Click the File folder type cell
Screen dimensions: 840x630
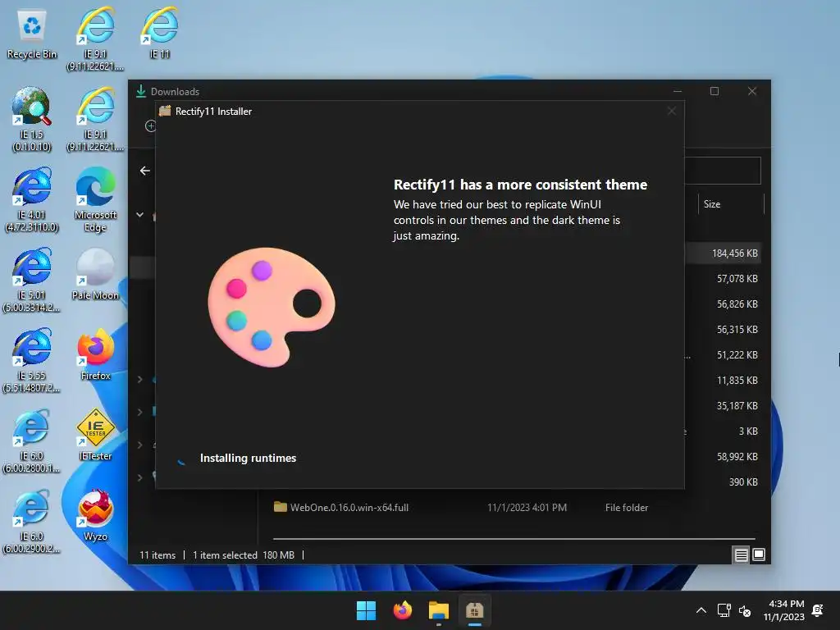point(626,507)
